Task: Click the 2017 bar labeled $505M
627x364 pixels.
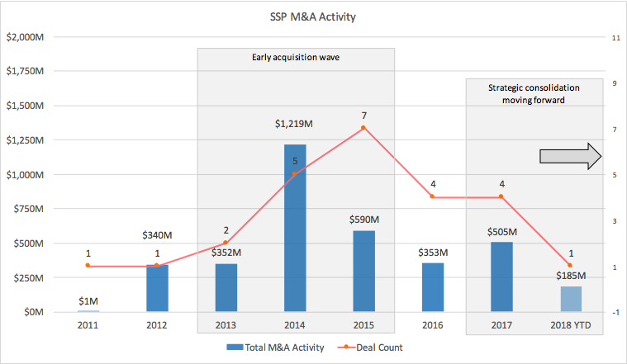Action: [x=501, y=277]
